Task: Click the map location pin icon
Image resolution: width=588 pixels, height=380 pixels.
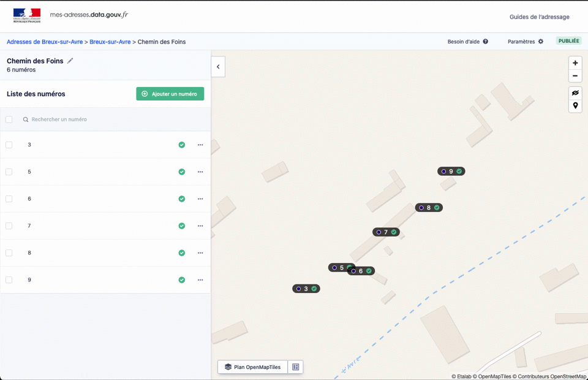Action: [x=575, y=106]
